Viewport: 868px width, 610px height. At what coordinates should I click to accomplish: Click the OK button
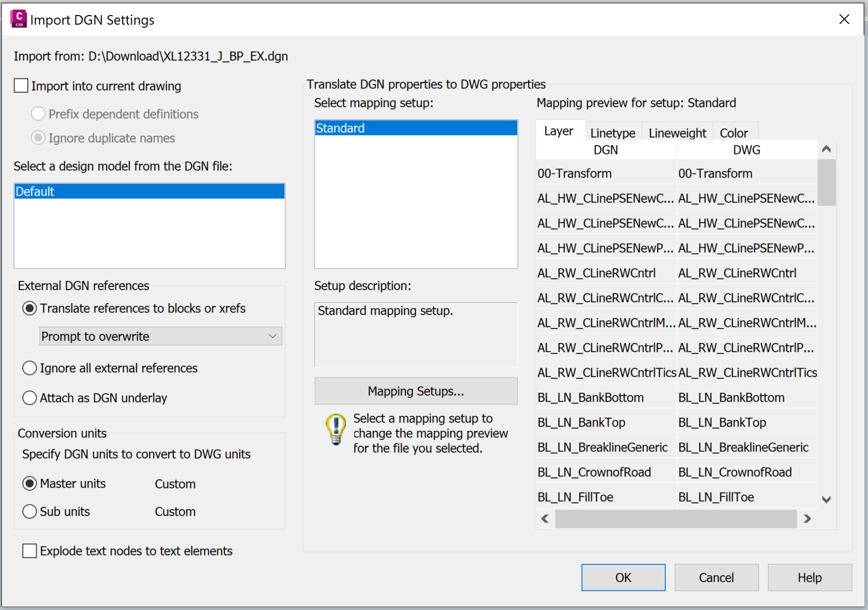(x=623, y=577)
